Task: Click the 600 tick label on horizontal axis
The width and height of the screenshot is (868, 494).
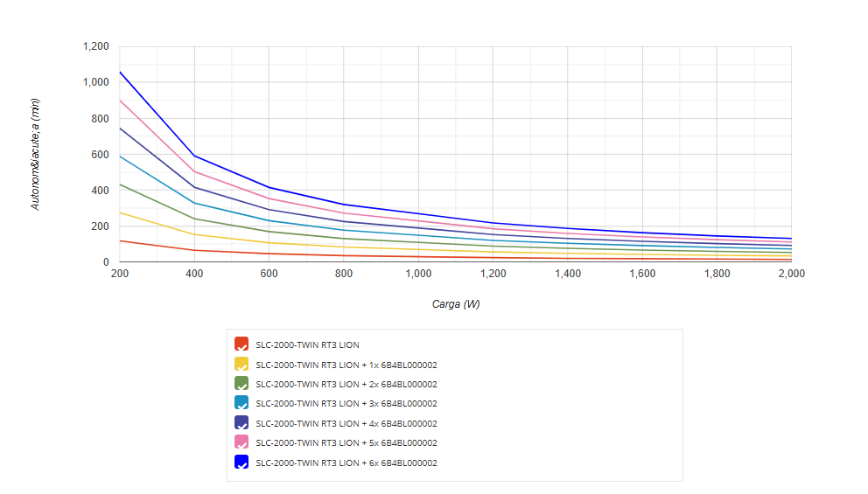Action: (x=269, y=274)
